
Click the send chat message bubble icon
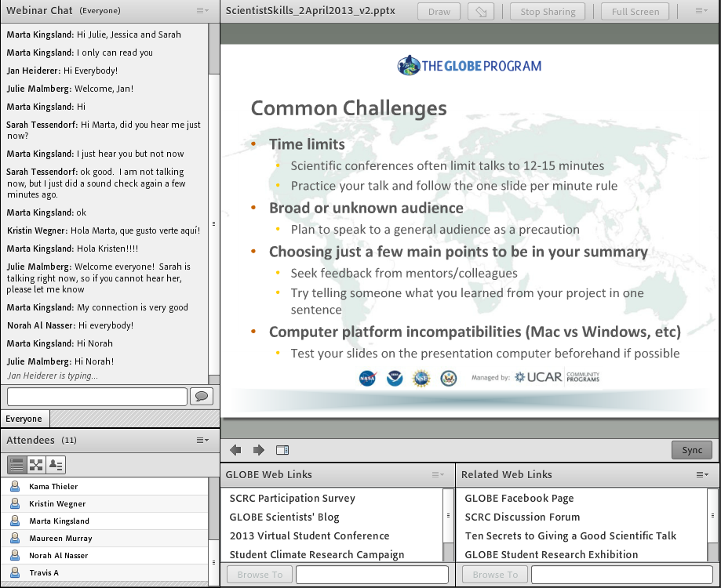coord(202,397)
